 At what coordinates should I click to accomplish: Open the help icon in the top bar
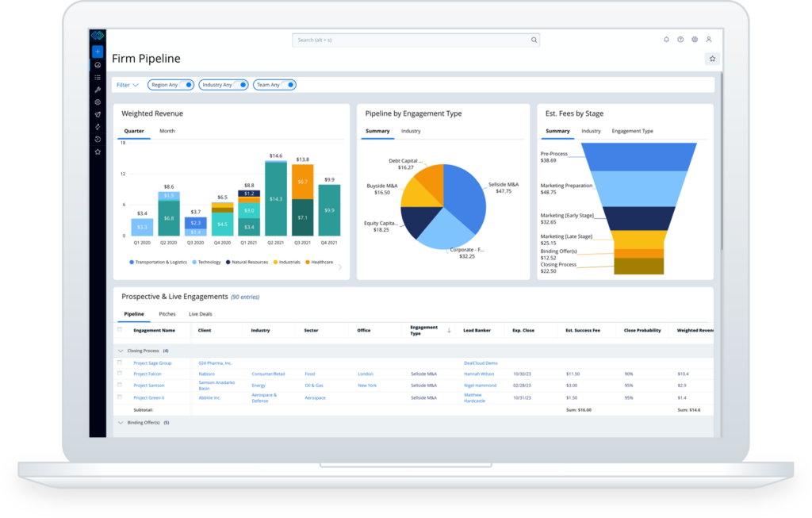[x=680, y=40]
